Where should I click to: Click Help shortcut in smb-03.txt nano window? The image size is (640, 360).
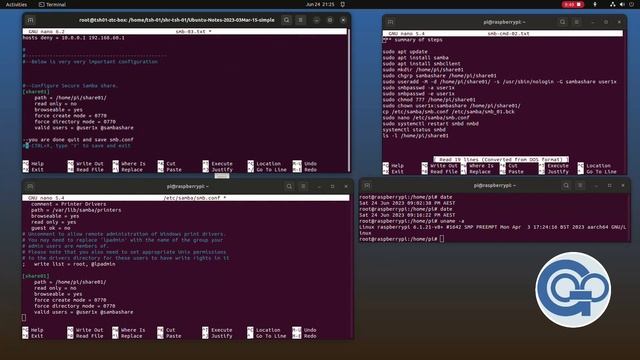[x=33, y=164]
